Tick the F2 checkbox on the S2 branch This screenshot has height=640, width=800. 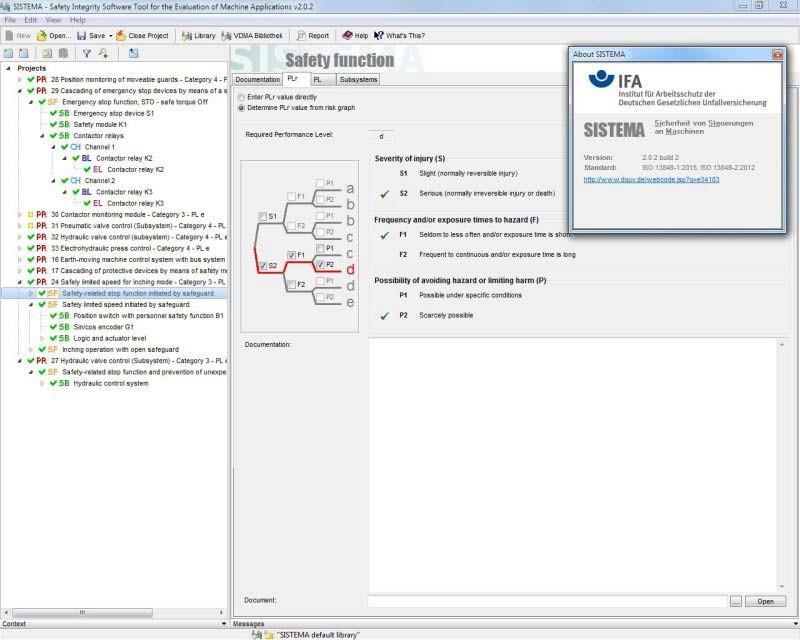[291, 284]
